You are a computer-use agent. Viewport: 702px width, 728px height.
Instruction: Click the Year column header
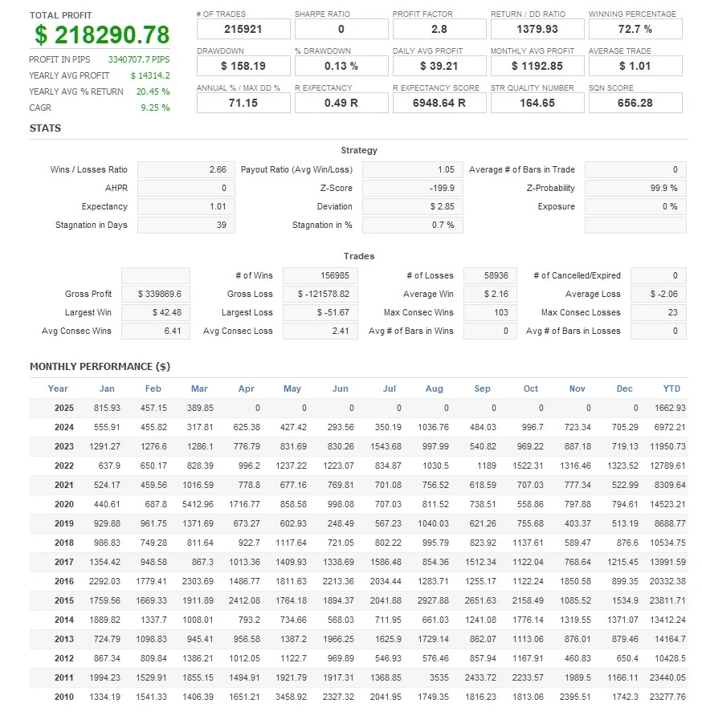pyautogui.click(x=58, y=388)
